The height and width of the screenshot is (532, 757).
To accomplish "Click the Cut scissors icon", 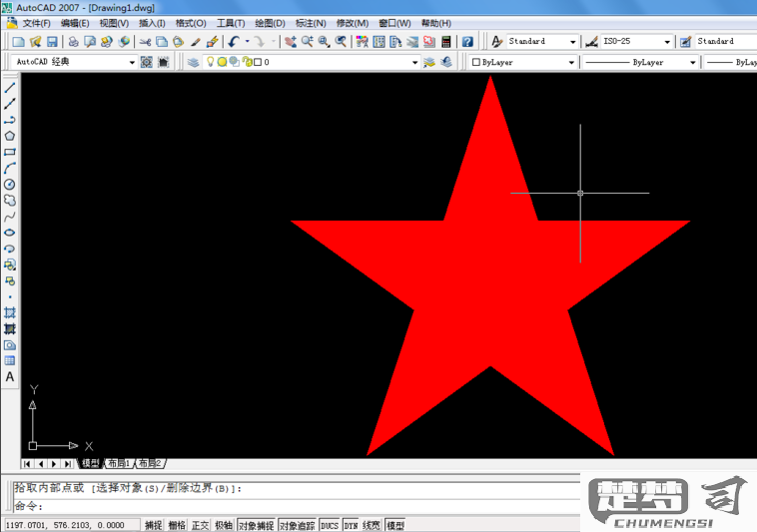I will point(145,42).
